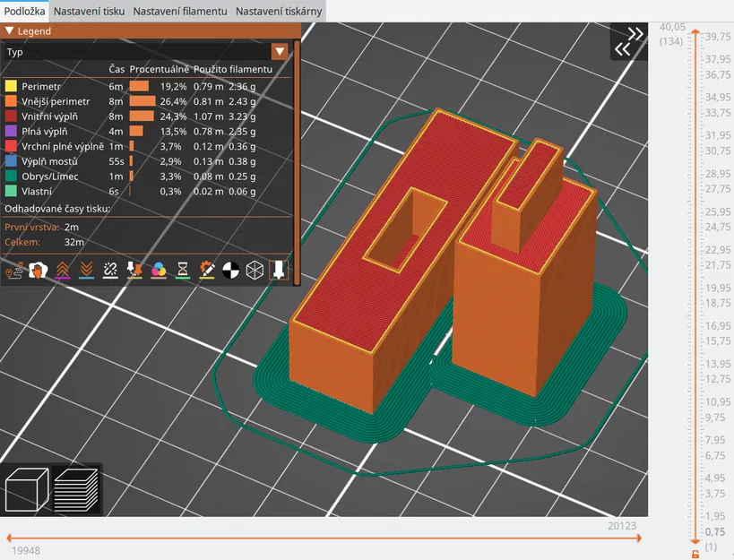Click the Odhadované časy tisku label
734x560 pixels.
[x=57, y=209]
